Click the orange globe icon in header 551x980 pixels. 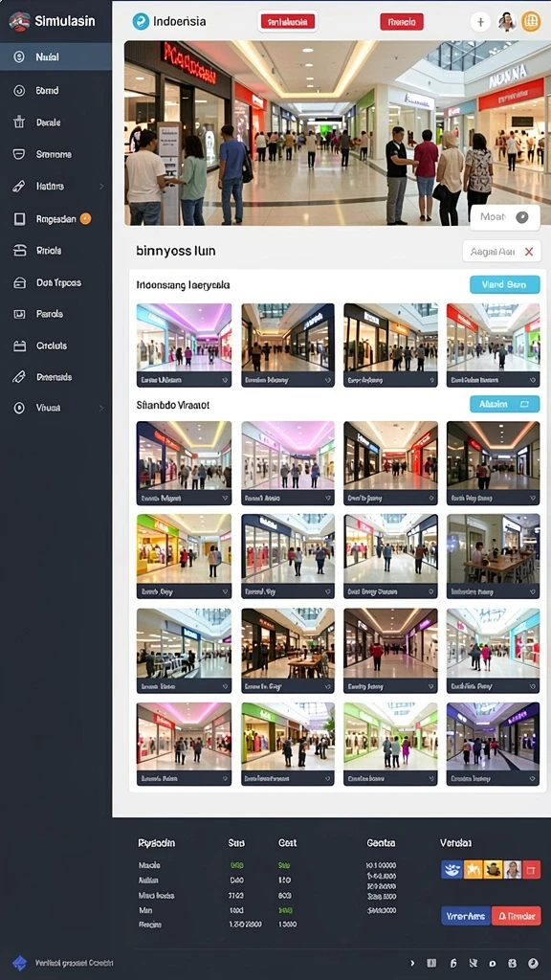point(531,23)
